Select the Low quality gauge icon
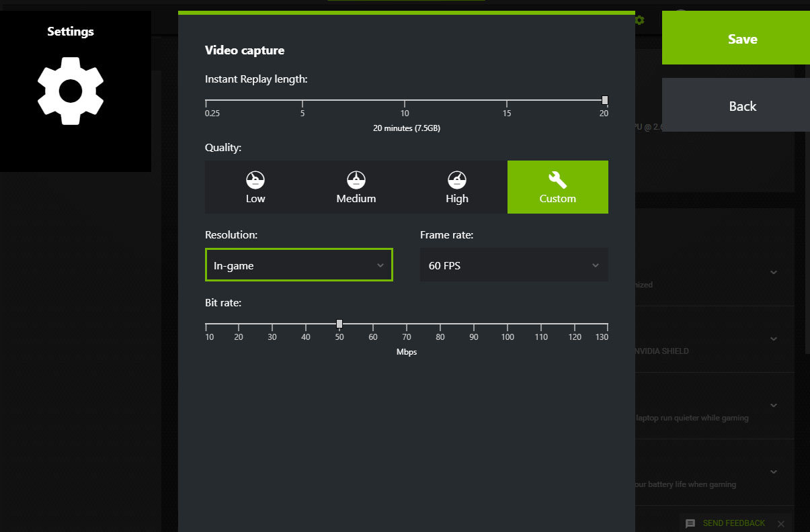810x532 pixels. point(255,180)
